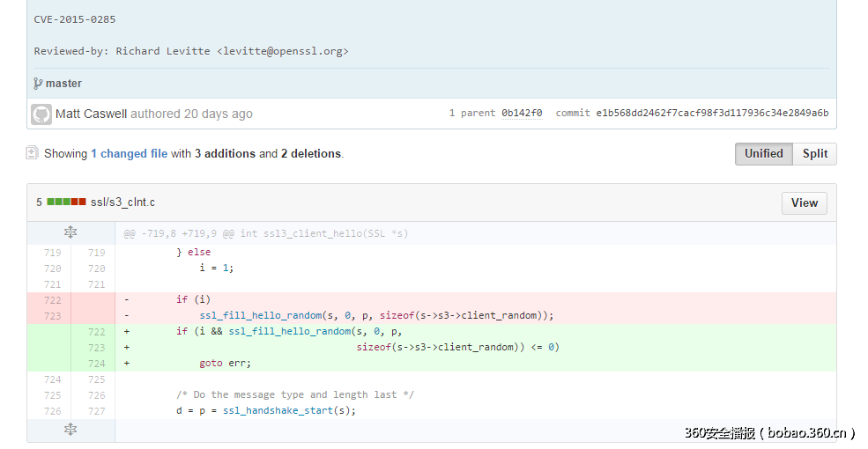This screenshot has height=449, width=868.
Task: Expand hidden lines above line 719
Action: [70, 232]
